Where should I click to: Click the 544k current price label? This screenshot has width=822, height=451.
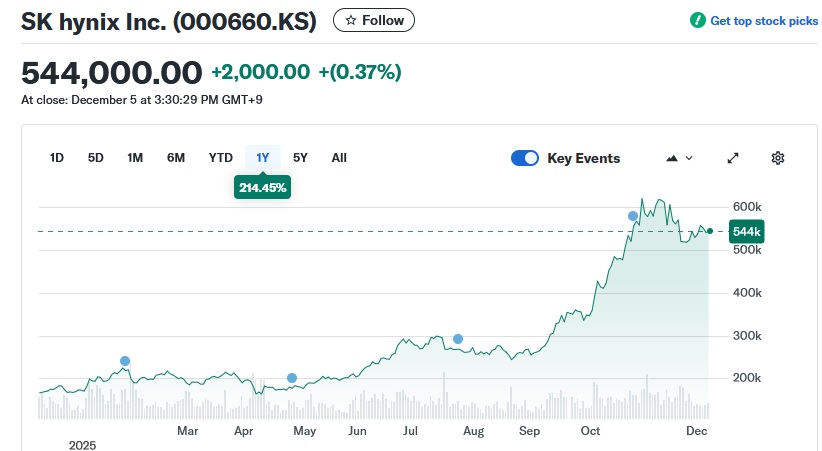747,231
